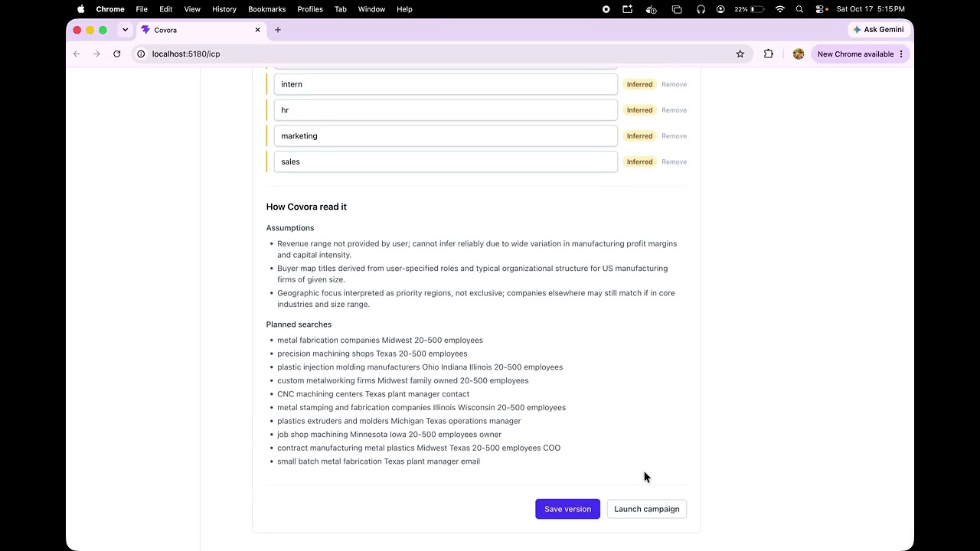Close the Covora tab
Screen dimensions: 980x551
(x=257, y=30)
